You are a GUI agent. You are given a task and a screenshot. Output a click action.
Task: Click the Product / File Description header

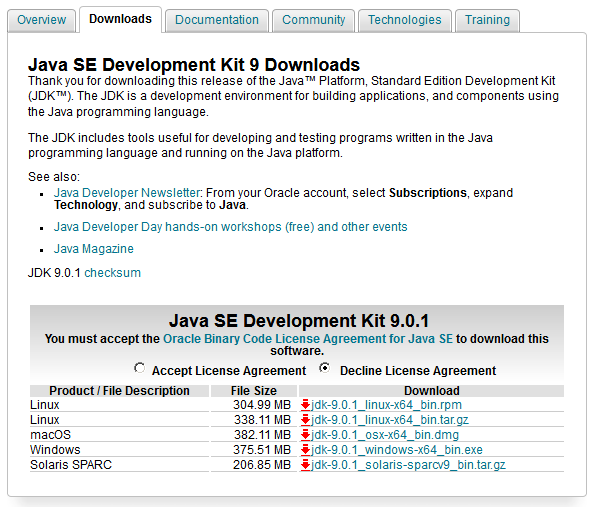pyautogui.click(x=119, y=391)
